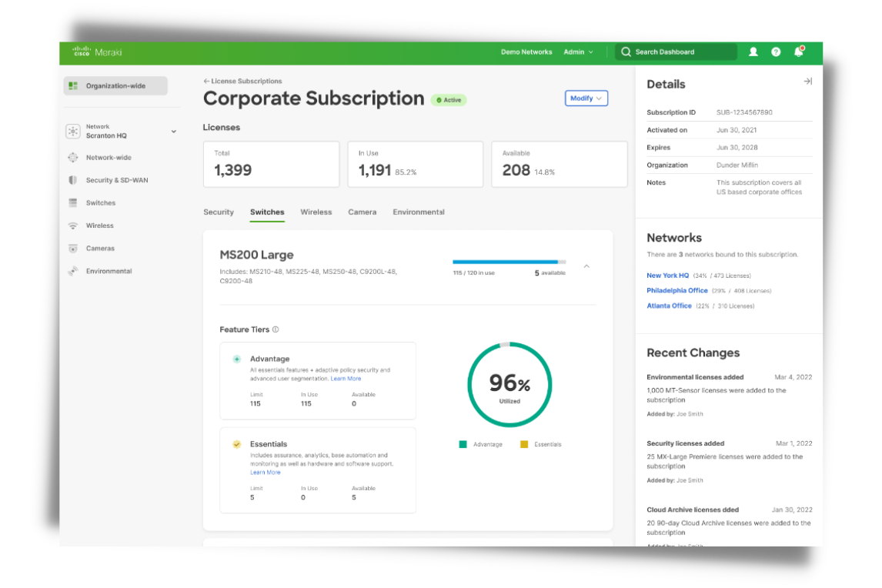Viewport: 882px width, 588px height.
Task: Open the notifications bell icon
Action: click(x=799, y=52)
